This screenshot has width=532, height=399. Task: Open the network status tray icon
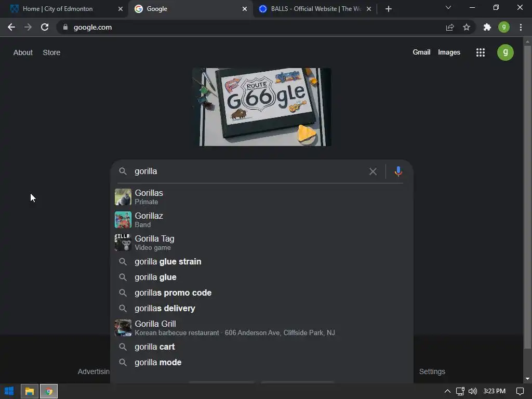click(460, 391)
